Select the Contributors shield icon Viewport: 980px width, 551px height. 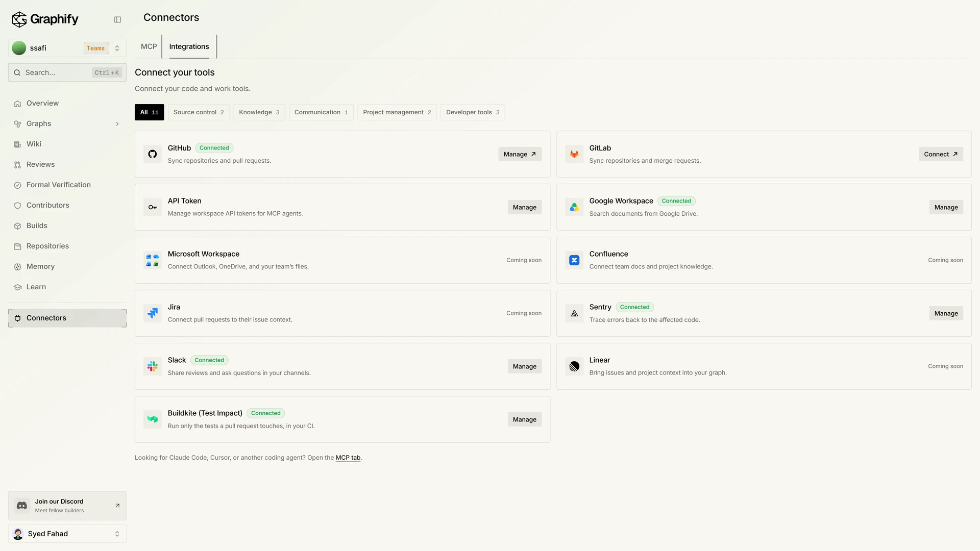tap(17, 206)
